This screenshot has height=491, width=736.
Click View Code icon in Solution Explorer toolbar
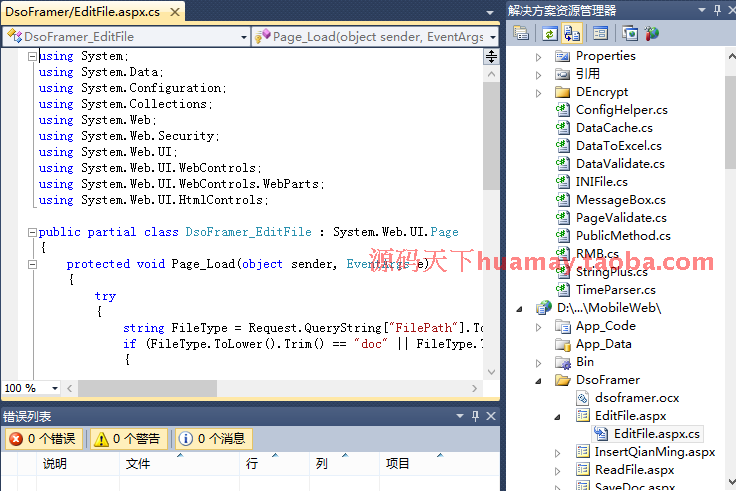point(600,33)
